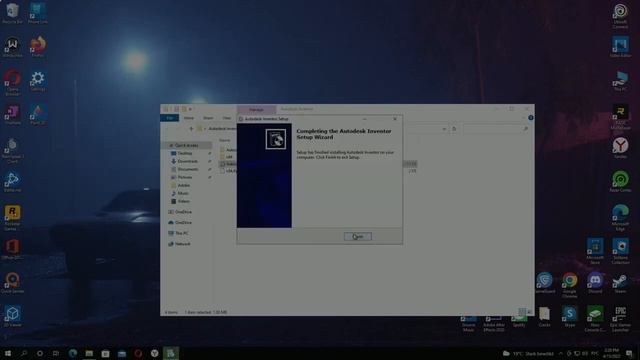Image resolution: width=640 pixels, height=360 pixels.
Task: Select the Manage tab in File Explorer
Action: click(256, 109)
